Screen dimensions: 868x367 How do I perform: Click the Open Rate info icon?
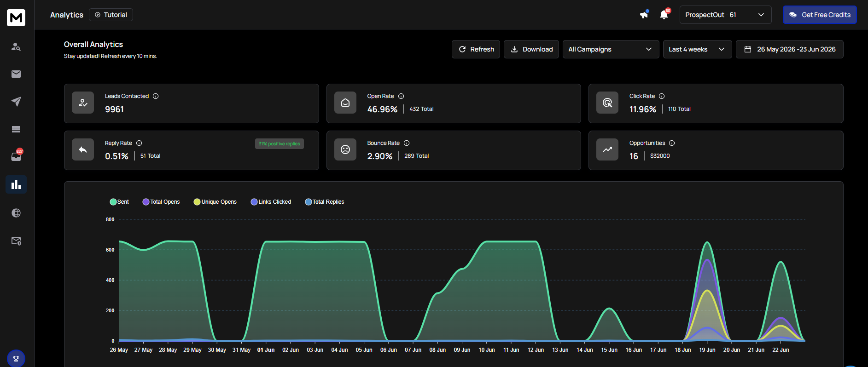tap(401, 96)
